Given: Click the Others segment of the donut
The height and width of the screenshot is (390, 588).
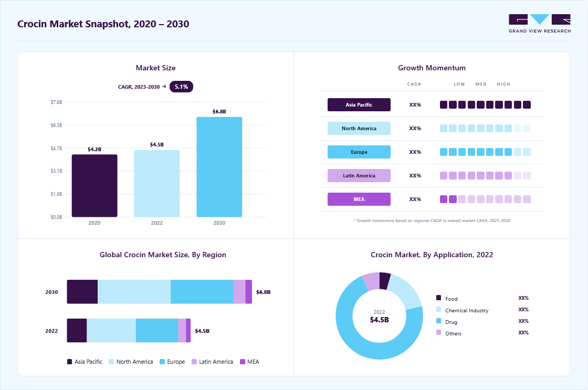Looking at the screenshot, I should 371,282.
